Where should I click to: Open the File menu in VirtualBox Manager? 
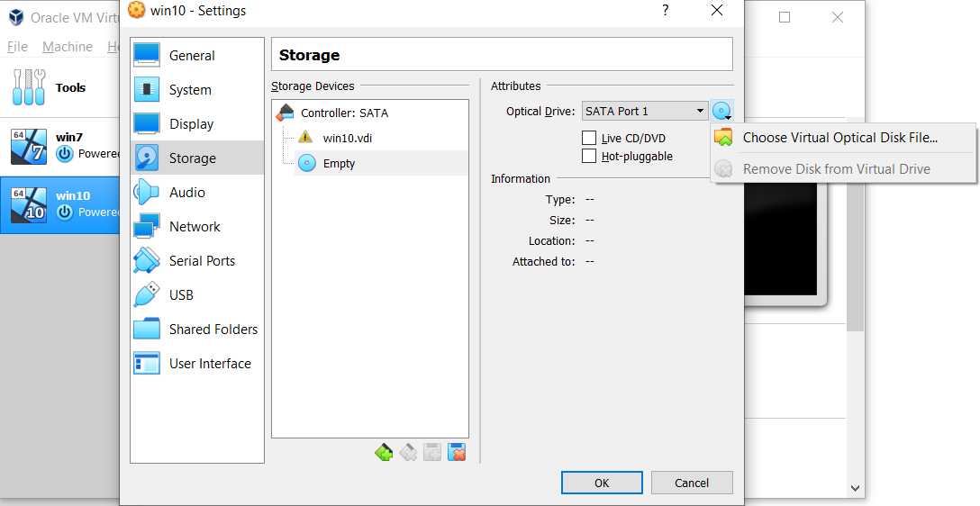click(x=17, y=47)
